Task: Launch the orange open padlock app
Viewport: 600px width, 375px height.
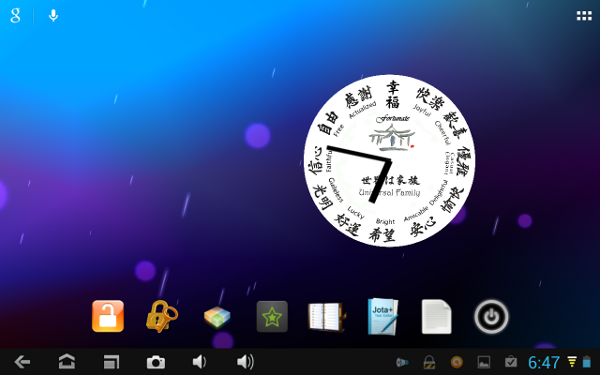Action: click(108, 316)
